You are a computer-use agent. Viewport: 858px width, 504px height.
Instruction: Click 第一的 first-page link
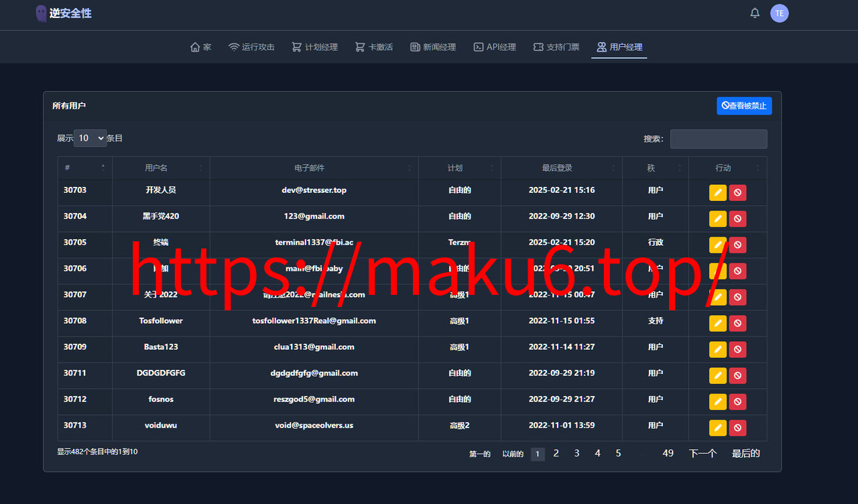tap(480, 454)
